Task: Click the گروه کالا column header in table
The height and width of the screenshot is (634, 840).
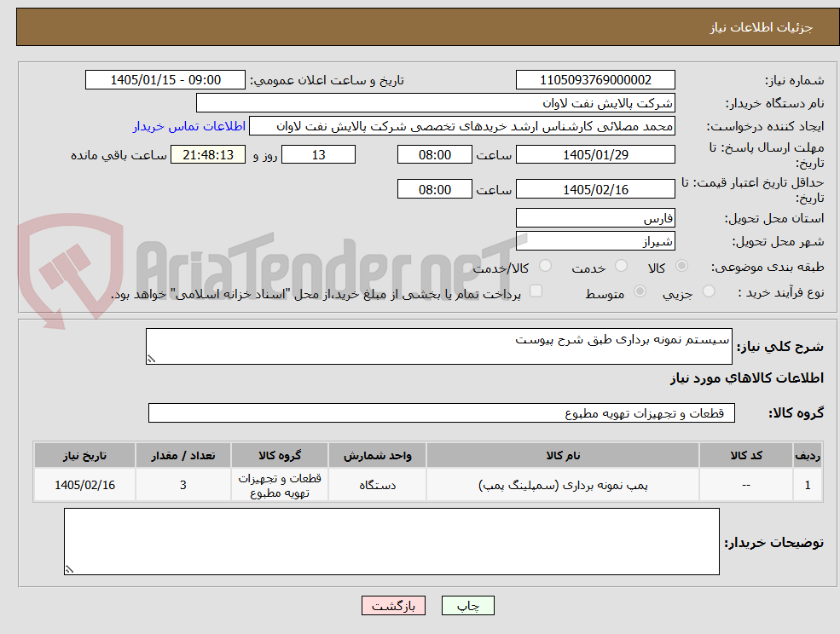Action: [x=280, y=455]
